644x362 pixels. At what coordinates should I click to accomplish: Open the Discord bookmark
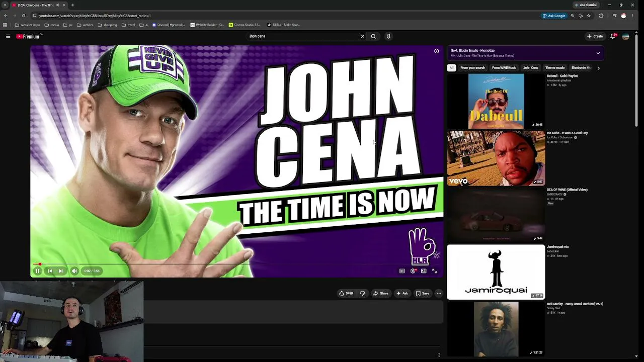(x=169, y=25)
